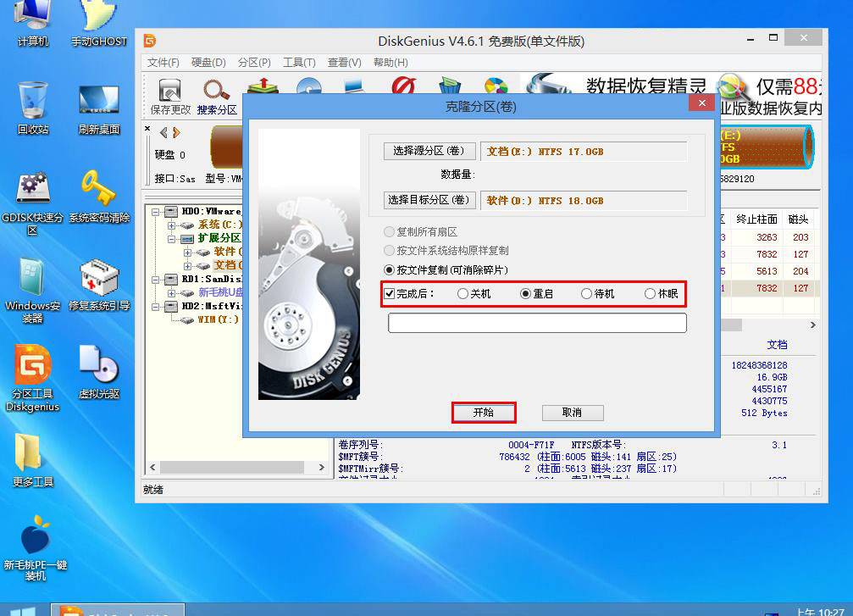Click the red circle-slash toolbar icon
This screenshot has height=616, width=853.
[x=404, y=86]
